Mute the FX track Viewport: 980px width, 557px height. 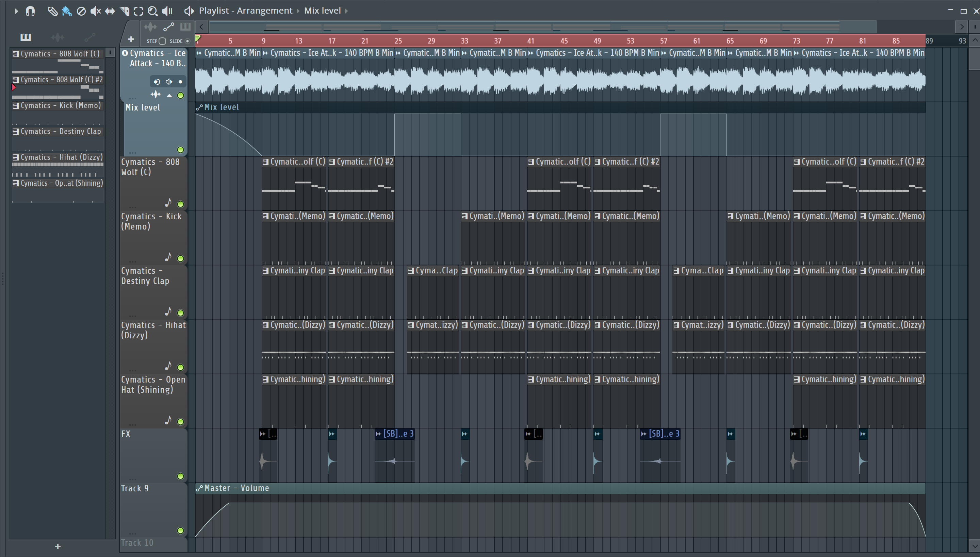coord(180,476)
